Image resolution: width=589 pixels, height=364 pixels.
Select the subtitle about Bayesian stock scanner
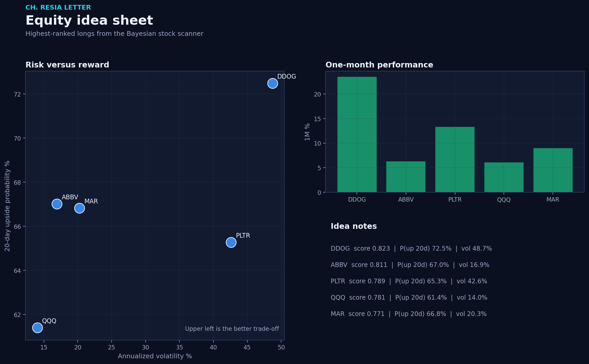(x=114, y=34)
